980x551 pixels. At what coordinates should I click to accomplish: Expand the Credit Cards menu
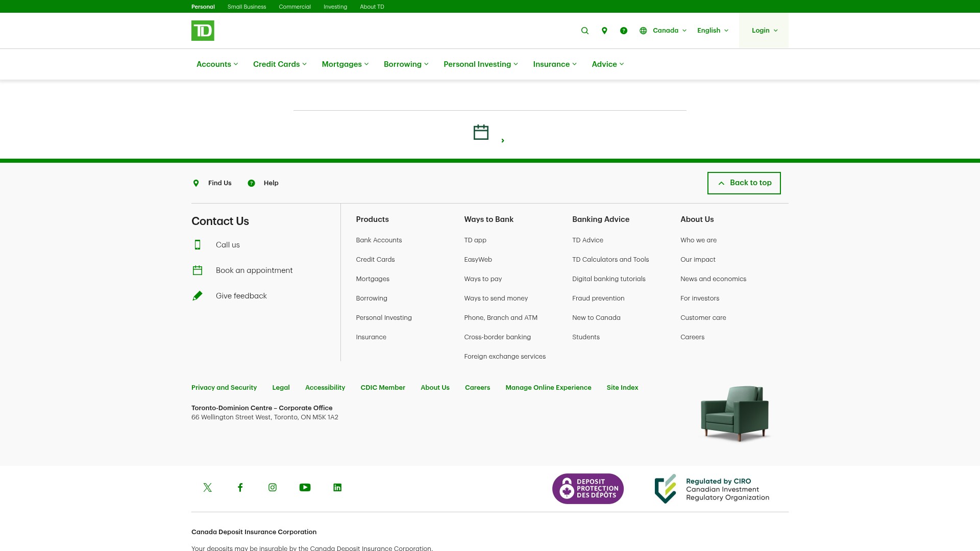click(280, 64)
